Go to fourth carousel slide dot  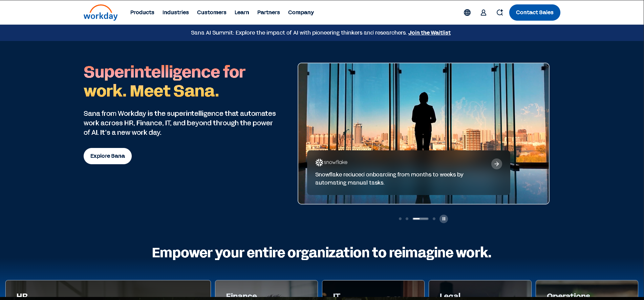(434, 219)
